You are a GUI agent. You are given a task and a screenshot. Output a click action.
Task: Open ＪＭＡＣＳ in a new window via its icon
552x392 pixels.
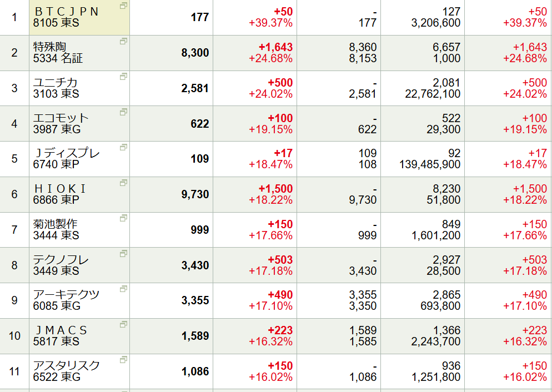click(123, 324)
